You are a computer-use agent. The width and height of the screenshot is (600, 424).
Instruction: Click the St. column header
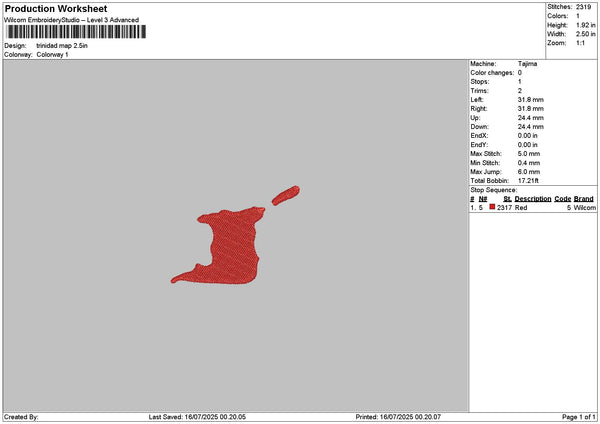coord(507,199)
